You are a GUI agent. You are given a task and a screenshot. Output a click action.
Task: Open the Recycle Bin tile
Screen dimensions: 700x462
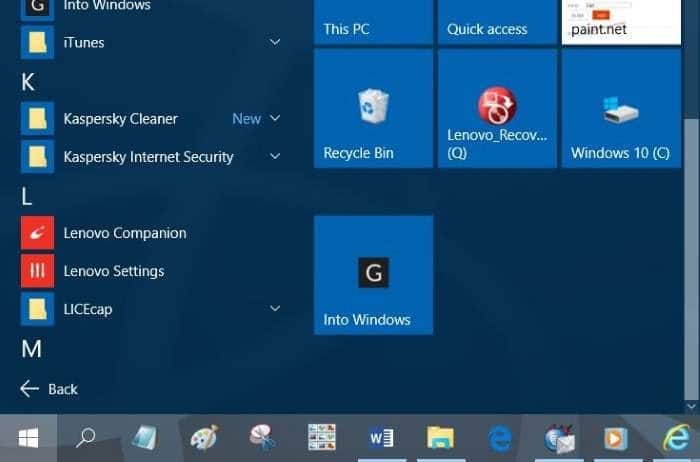(373, 108)
